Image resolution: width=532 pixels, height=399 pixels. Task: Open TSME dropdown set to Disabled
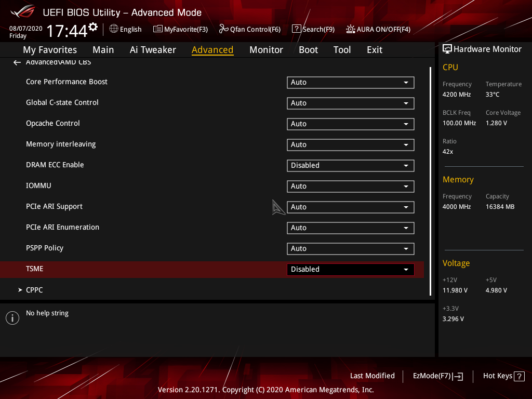351,270
